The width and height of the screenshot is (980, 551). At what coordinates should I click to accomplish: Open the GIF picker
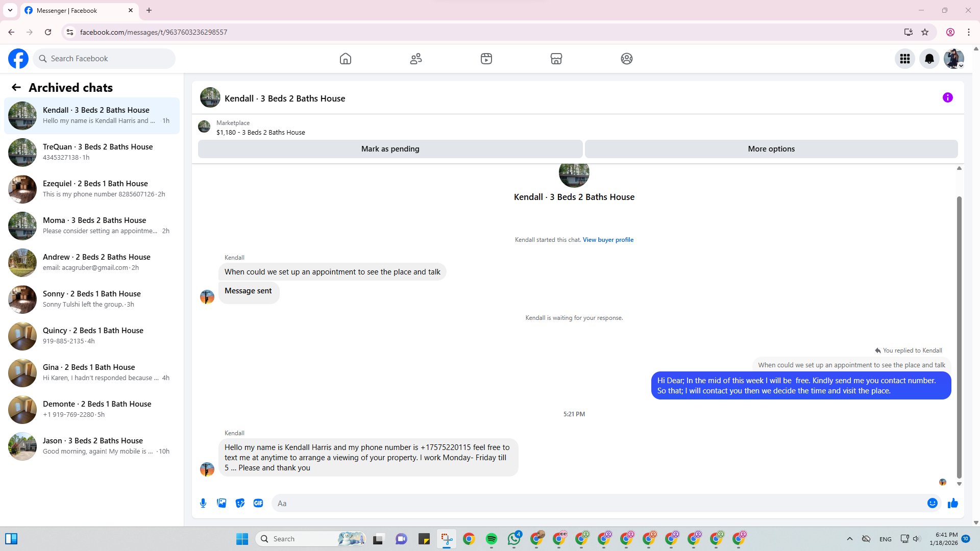pos(258,503)
